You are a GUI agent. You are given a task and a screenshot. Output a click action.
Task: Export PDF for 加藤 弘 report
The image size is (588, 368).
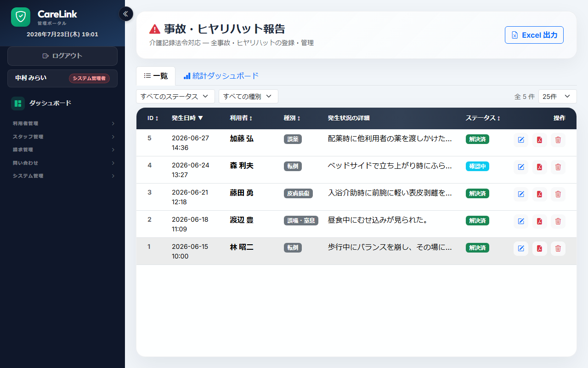[x=540, y=140]
